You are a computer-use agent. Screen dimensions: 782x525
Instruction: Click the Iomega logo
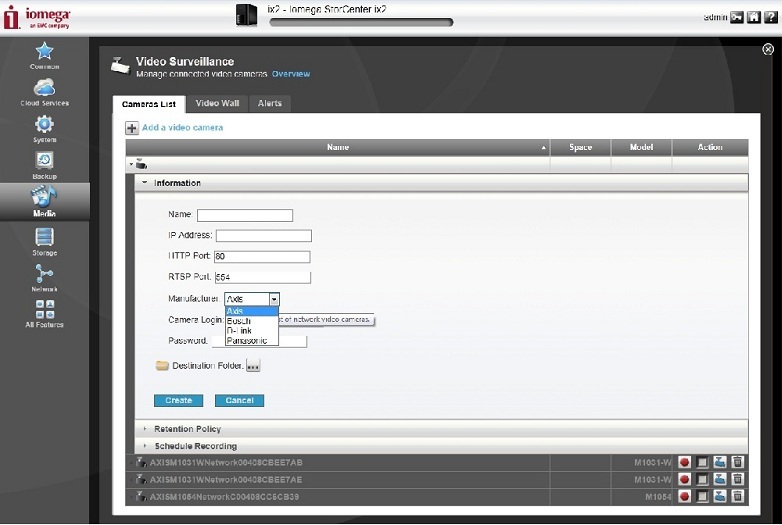[x=37, y=17]
